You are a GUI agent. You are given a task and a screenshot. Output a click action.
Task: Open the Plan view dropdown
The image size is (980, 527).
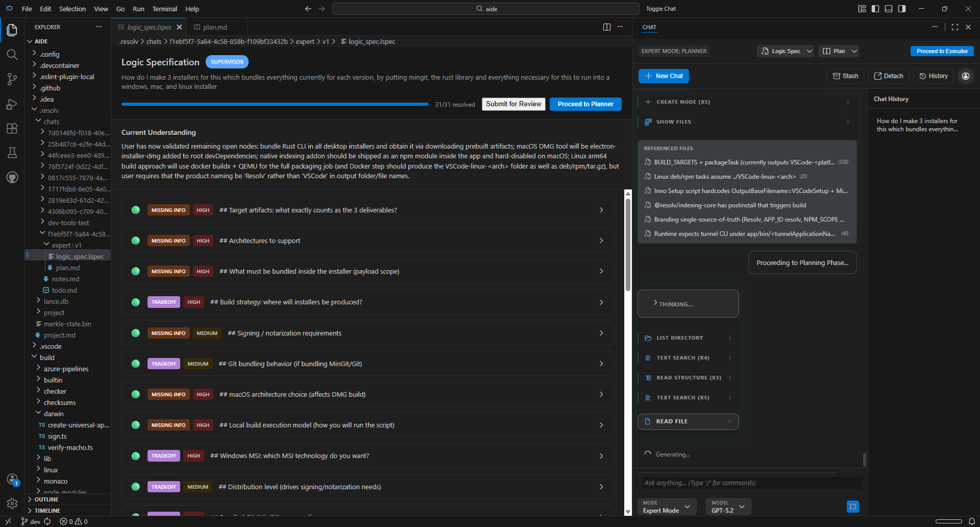(839, 51)
